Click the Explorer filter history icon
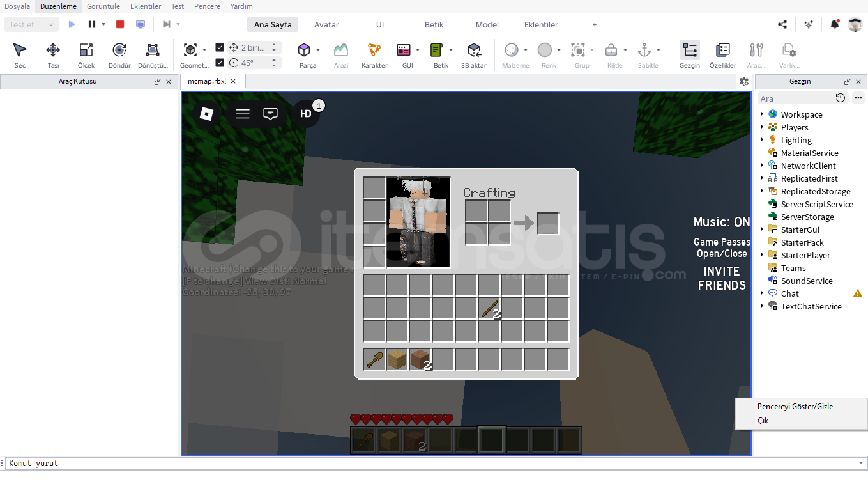Screen dimensions: 868x491 (841, 98)
